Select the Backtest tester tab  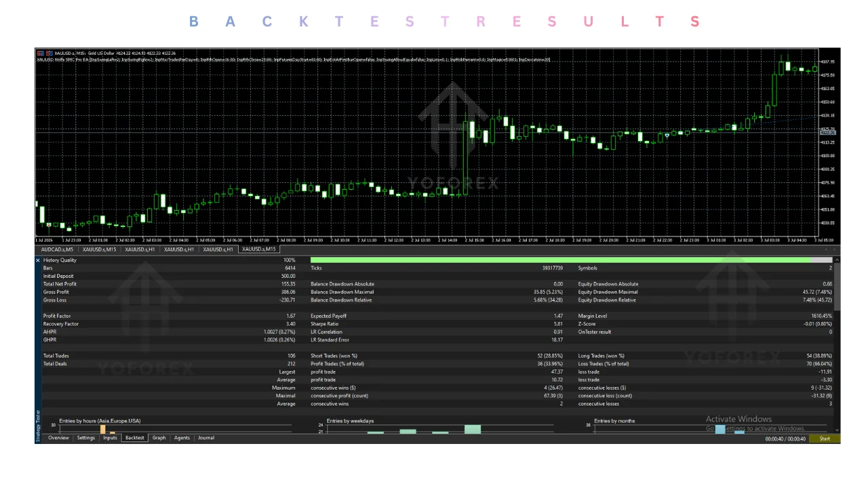click(x=135, y=438)
